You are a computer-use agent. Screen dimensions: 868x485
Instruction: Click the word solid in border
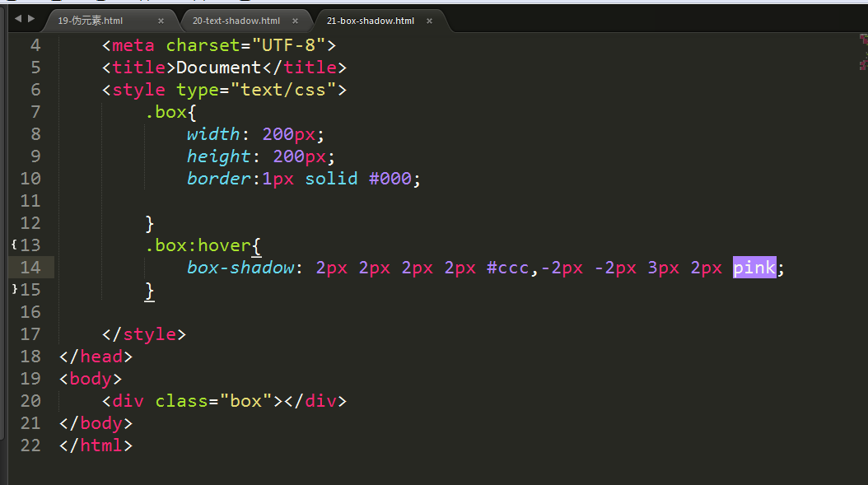[331, 179]
